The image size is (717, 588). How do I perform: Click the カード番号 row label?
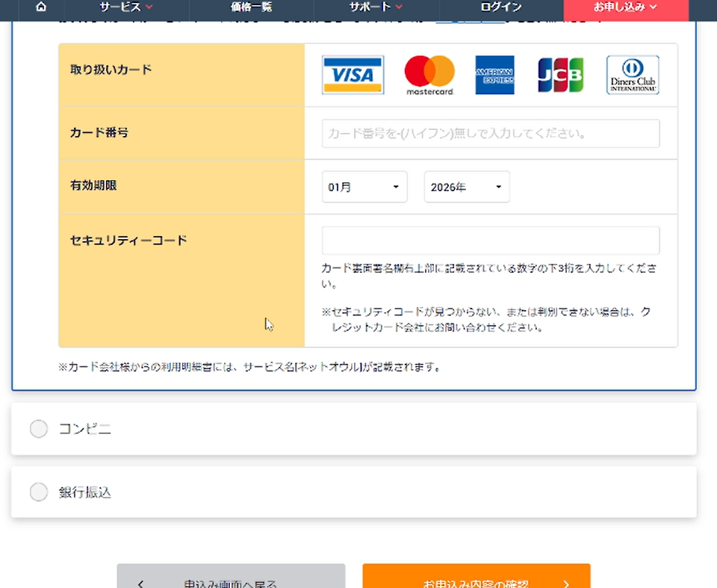(x=99, y=133)
